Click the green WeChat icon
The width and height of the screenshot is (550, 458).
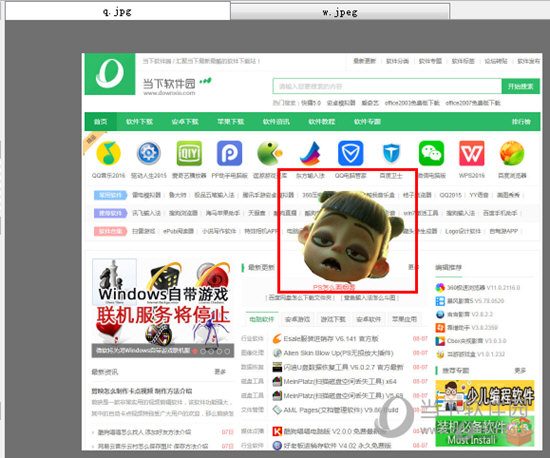click(431, 153)
